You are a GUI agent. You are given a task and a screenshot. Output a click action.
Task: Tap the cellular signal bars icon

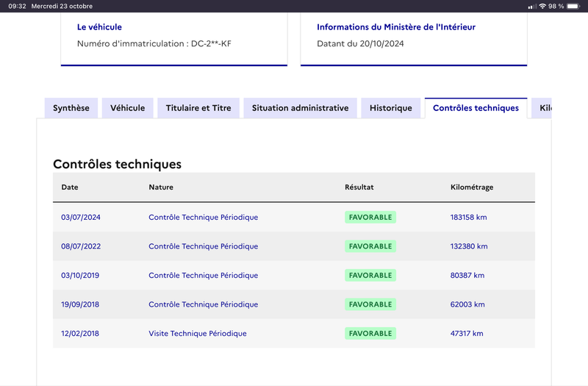pos(531,7)
